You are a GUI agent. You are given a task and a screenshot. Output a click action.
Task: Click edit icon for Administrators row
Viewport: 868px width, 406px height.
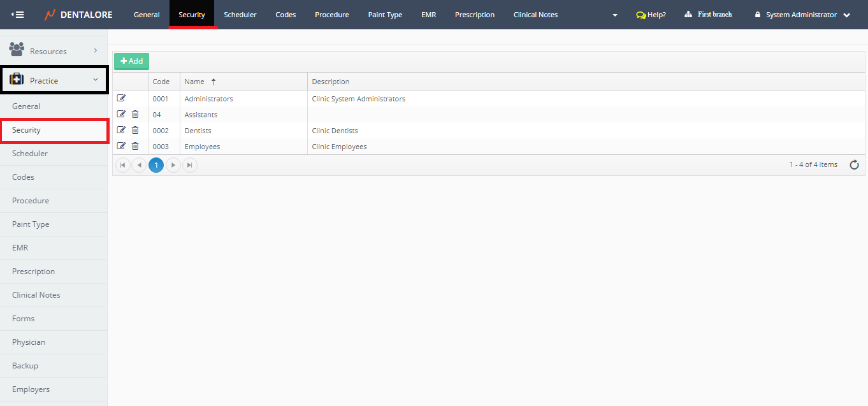click(x=122, y=98)
